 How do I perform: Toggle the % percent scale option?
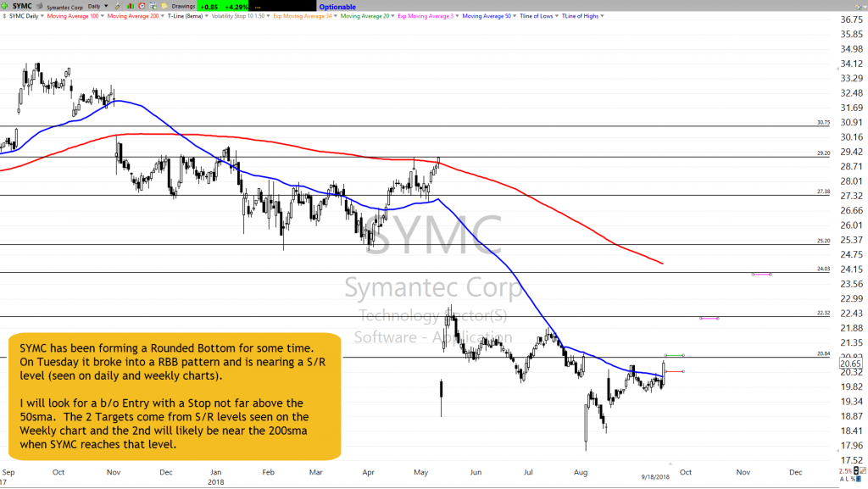point(853,479)
